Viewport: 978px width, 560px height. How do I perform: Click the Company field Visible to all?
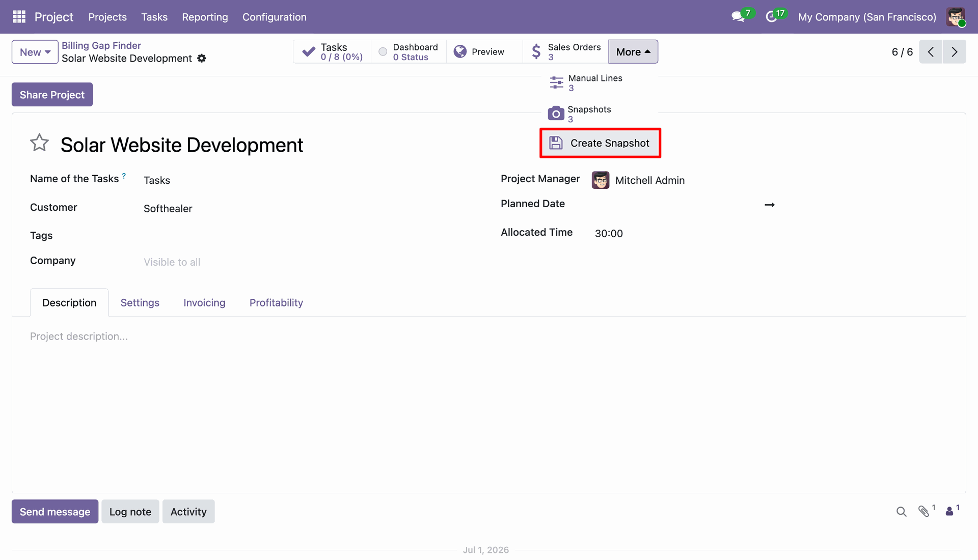tap(172, 262)
